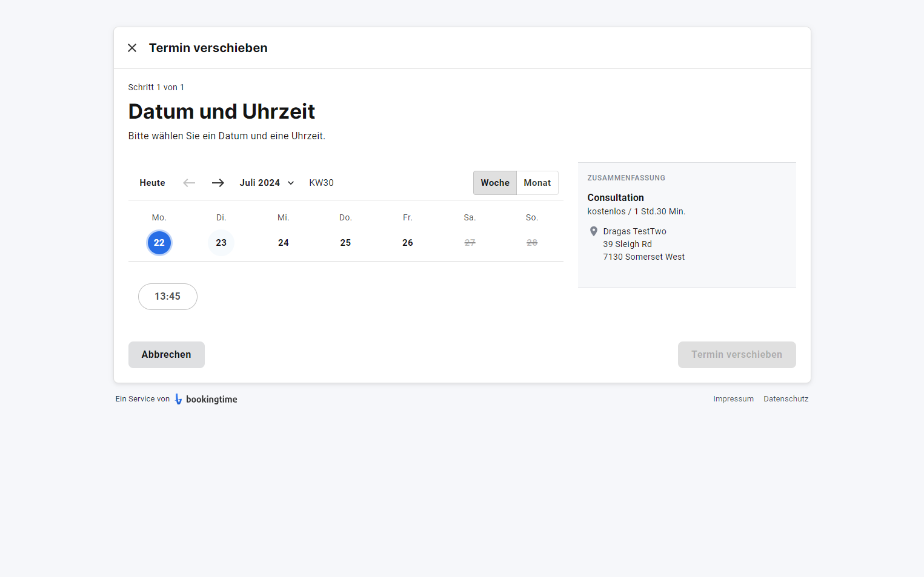Jump to today with Heute button
The image size is (924, 577).
[152, 183]
